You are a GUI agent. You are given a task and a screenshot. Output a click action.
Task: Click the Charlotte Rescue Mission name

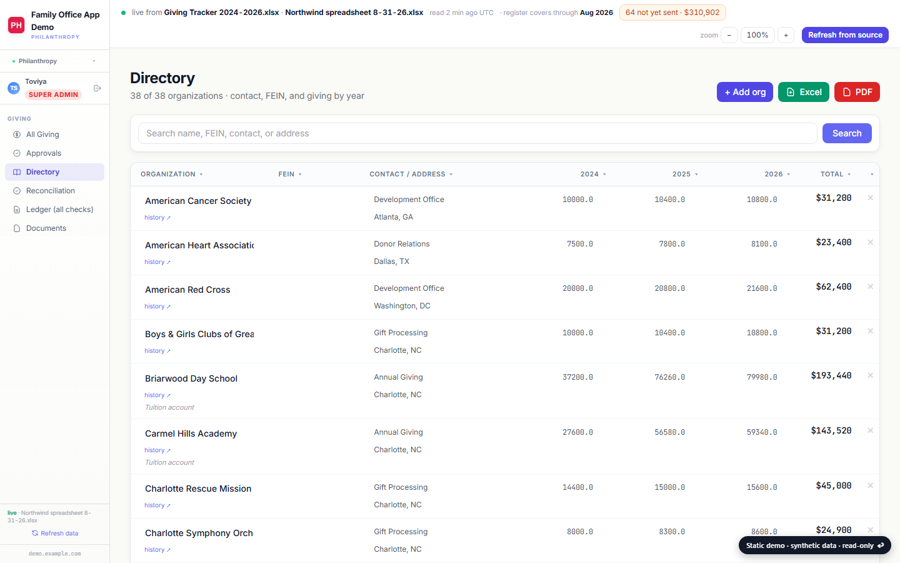[x=198, y=489]
